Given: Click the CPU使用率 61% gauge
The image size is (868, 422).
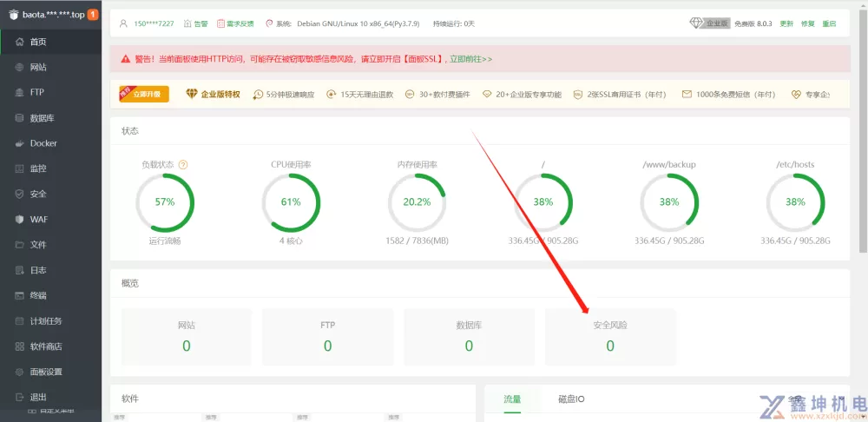Looking at the screenshot, I should 291,202.
